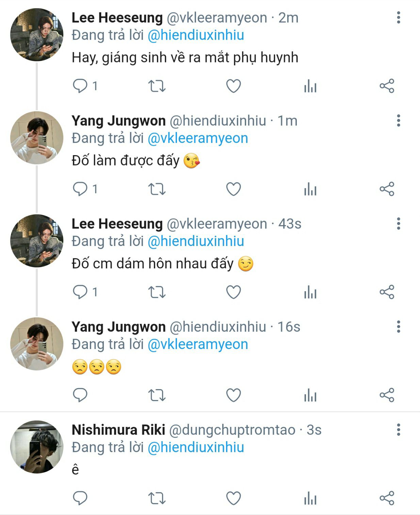The image size is (420, 515).
Task: Retweet the 'Đố làm được đấy' tweet
Action: (x=157, y=189)
